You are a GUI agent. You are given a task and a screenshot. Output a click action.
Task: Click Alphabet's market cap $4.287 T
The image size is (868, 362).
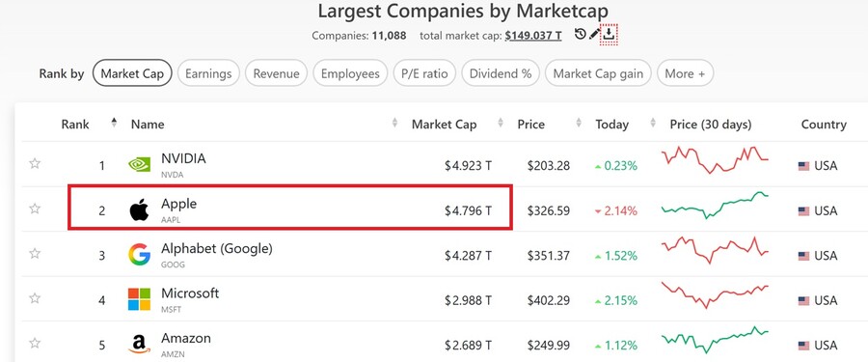pos(468,256)
